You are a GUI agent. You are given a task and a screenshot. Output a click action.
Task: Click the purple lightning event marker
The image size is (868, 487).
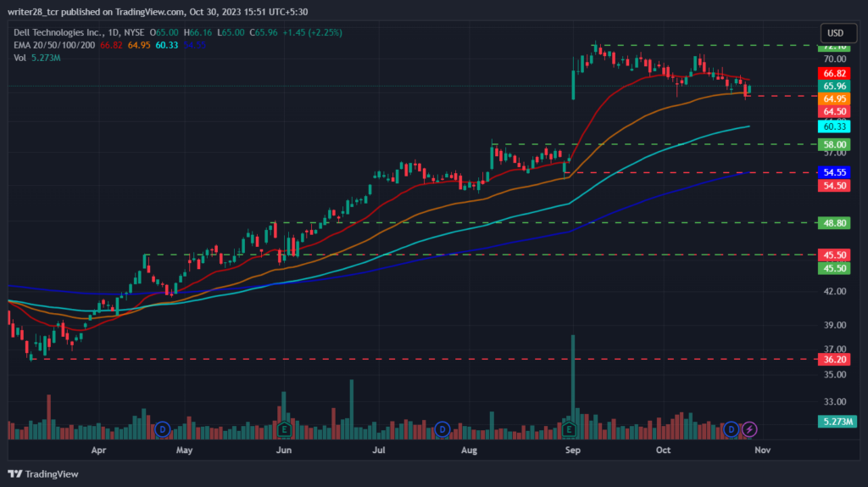(749, 429)
